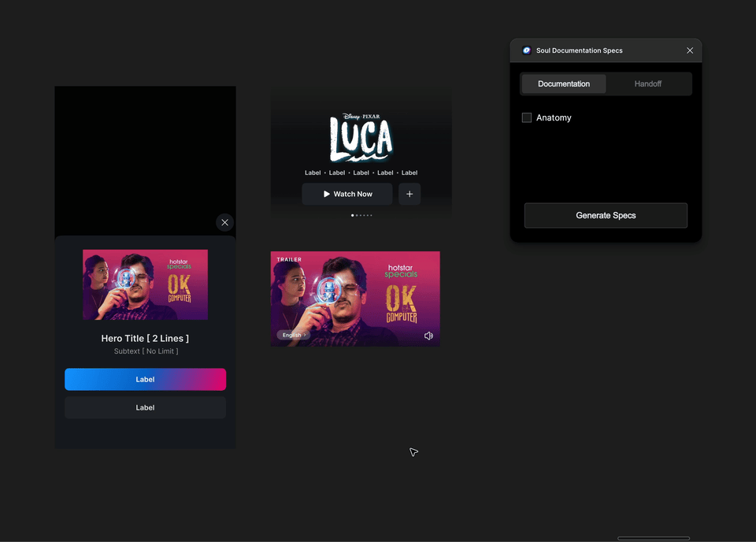
Task: Click the dark secondary Label button
Action: [x=145, y=407]
